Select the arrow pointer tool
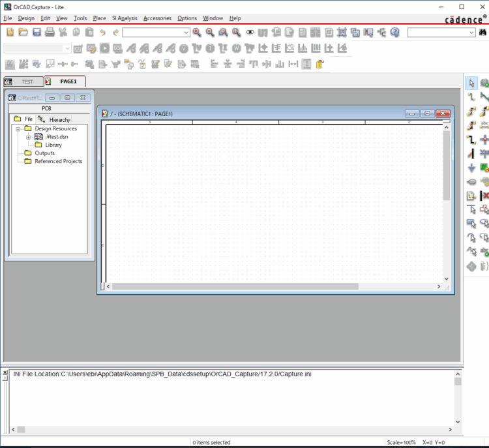 tap(471, 83)
